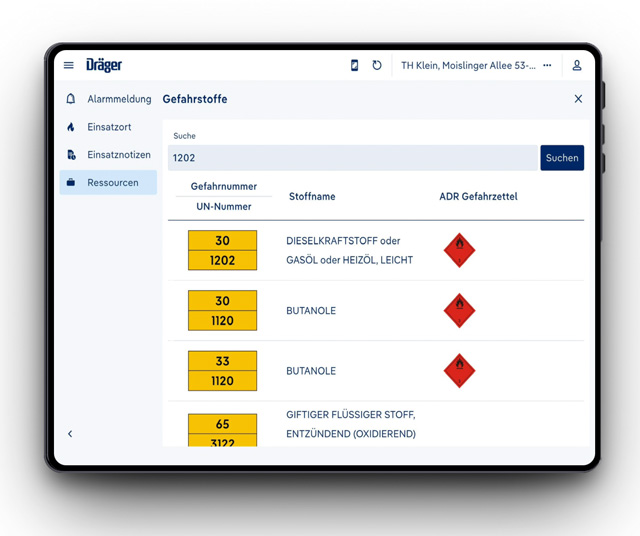Click the Dräger logo
Image resolution: width=640 pixels, height=536 pixels.
[104, 65]
